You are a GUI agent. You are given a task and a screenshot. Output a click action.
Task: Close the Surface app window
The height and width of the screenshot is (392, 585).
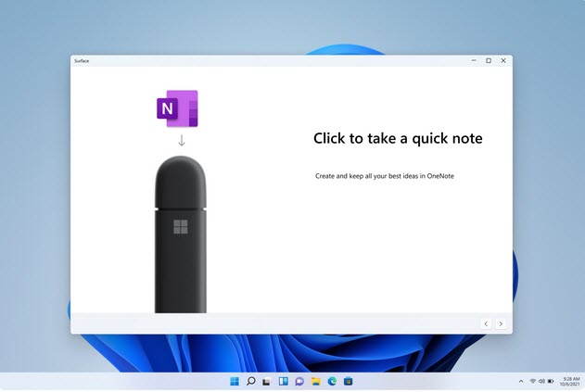click(x=503, y=60)
